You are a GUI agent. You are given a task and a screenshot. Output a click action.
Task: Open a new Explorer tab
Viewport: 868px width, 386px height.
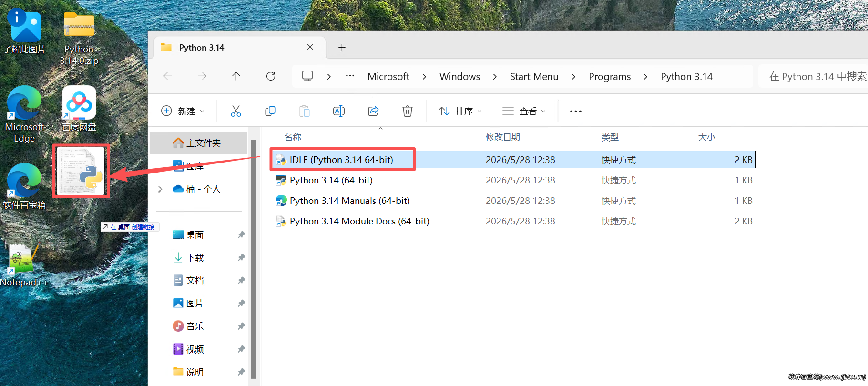[x=342, y=47]
